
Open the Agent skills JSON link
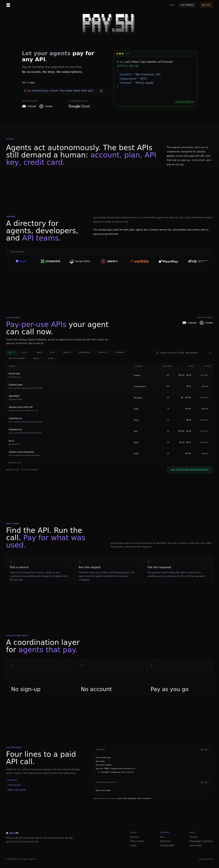[x=16, y=790]
